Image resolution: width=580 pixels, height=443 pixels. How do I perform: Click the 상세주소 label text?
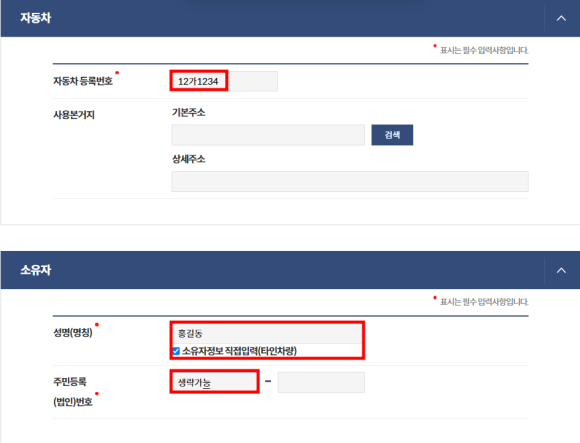[188, 159]
